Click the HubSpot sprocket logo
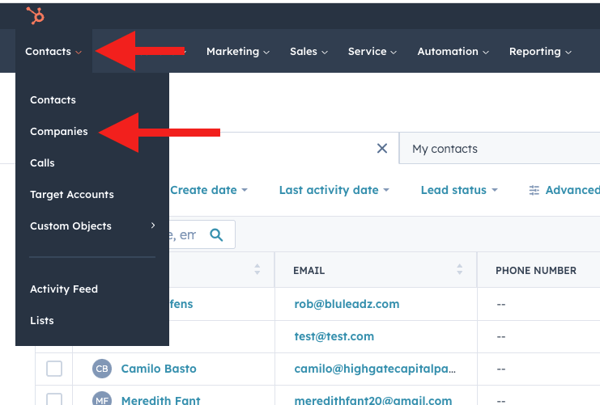Image resolution: width=600 pixels, height=405 pixels. 35,16
